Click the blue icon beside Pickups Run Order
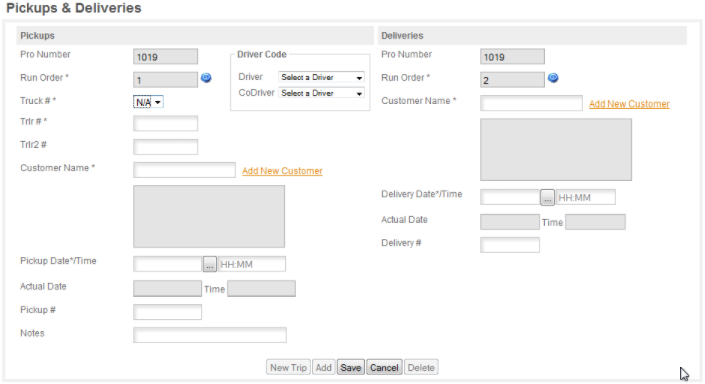 pyautogui.click(x=206, y=78)
